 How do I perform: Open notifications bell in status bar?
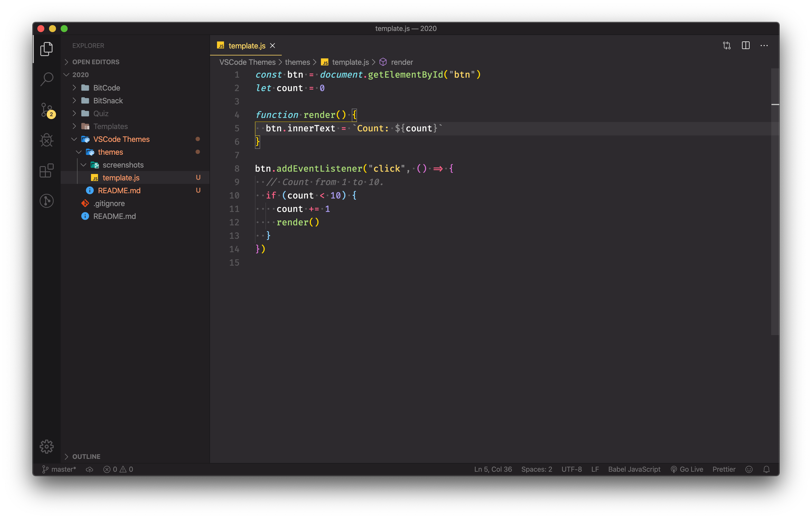tap(766, 469)
